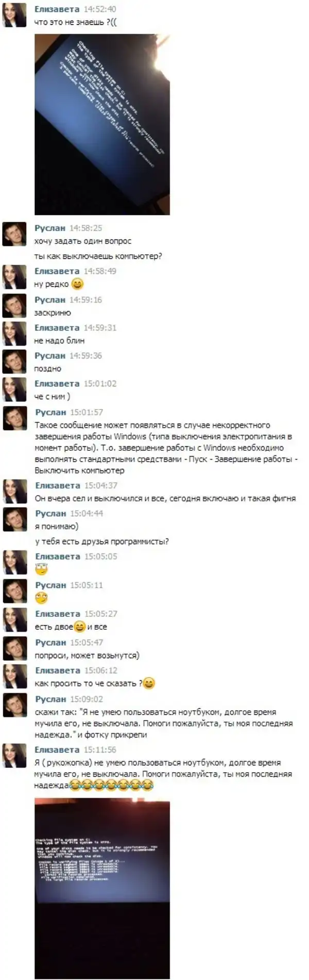
Task: Click Елизавета's avatar beside 'ну редко'
Action: 14,277
